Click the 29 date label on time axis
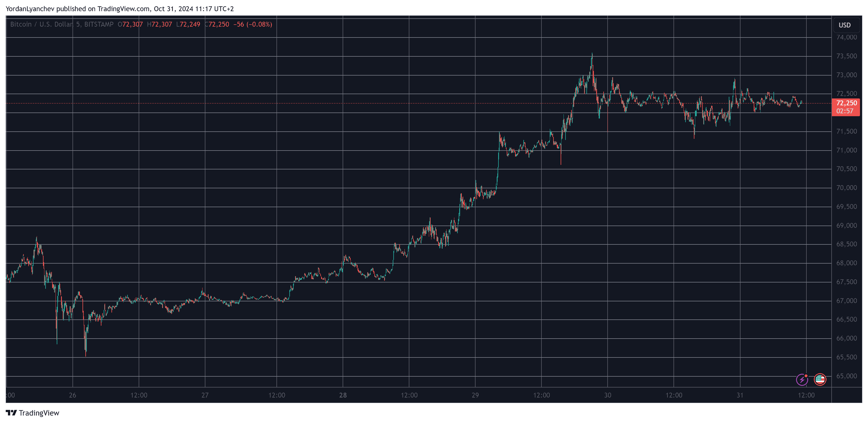 click(x=475, y=395)
